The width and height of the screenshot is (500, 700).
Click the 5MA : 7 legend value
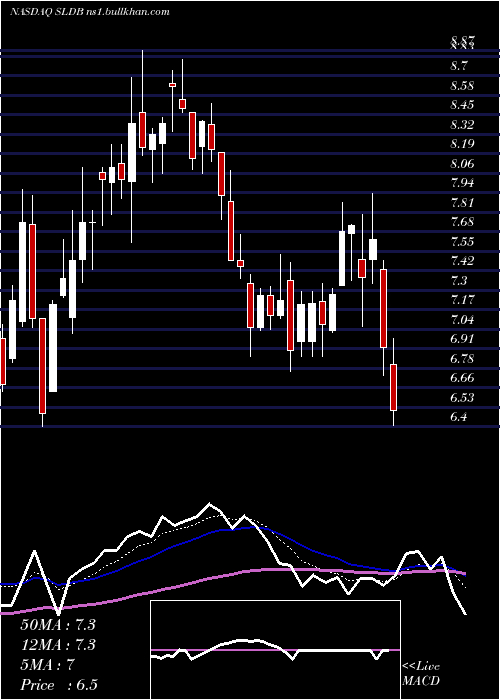47,665
